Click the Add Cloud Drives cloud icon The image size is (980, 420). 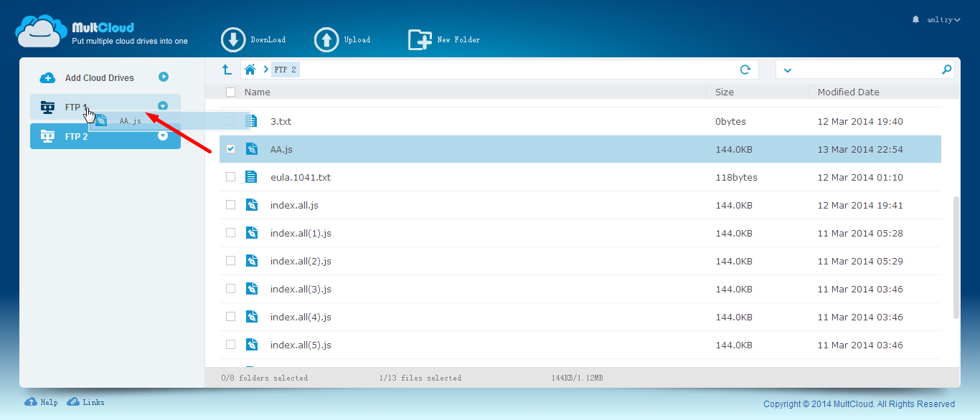tap(47, 78)
